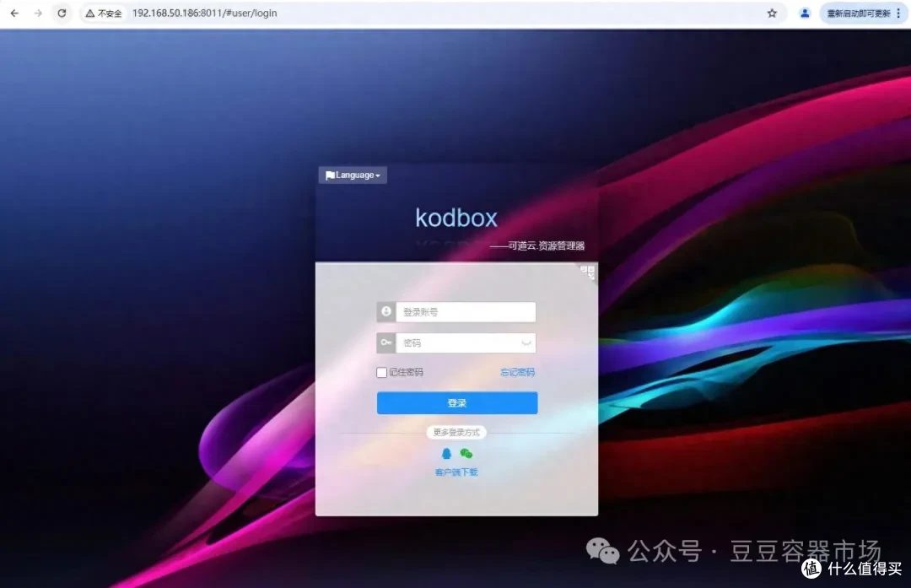This screenshot has height=588, width=911.
Task: Expand the Language dropdown
Action: coord(353,175)
